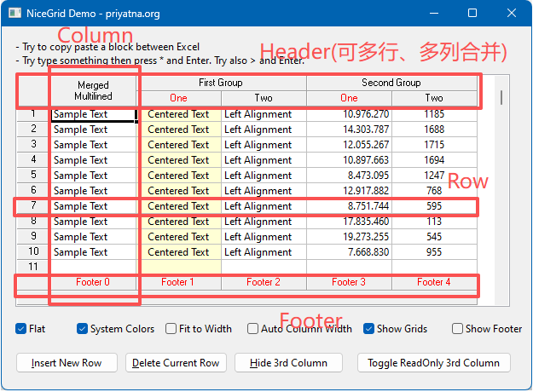Click the cell with value 1688

pyautogui.click(x=434, y=130)
